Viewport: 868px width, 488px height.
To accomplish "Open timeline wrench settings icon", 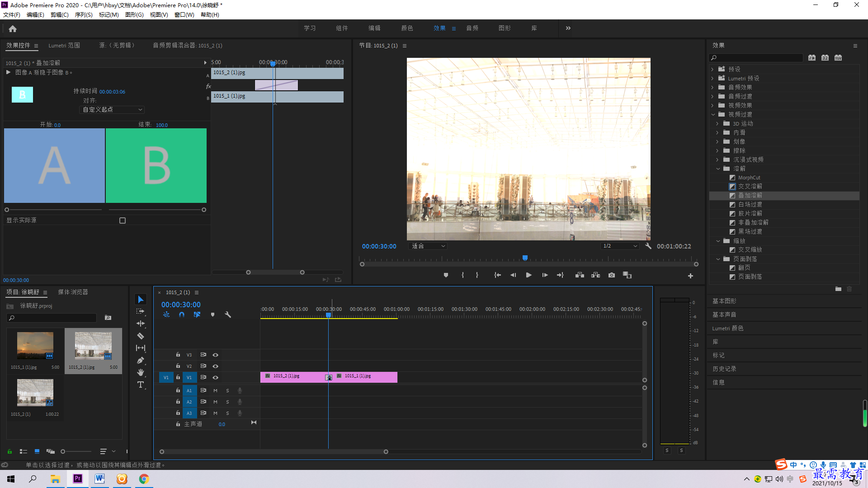I will [x=228, y=314].
